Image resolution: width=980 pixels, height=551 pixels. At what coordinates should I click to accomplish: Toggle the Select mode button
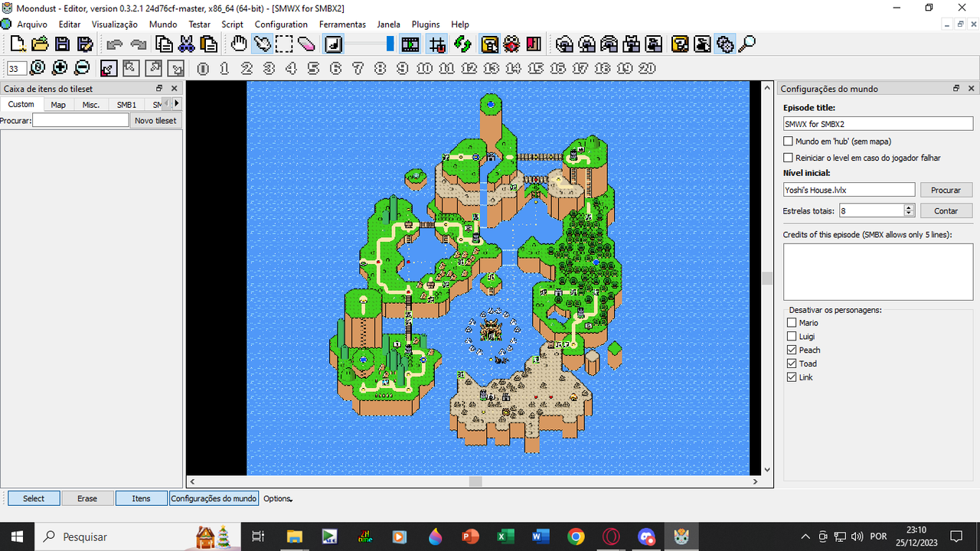coord(34,498)
